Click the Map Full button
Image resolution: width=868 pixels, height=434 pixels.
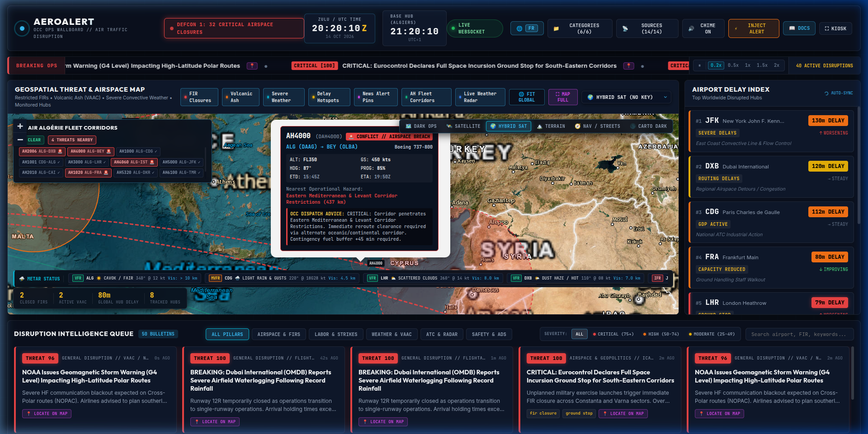(563, 97)
